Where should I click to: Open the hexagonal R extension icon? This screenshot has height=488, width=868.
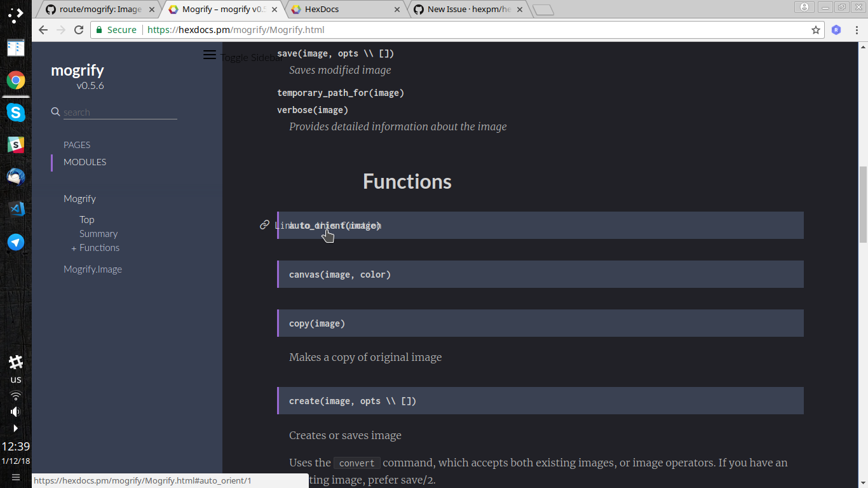pyautogui.click(x=836, y=30)
